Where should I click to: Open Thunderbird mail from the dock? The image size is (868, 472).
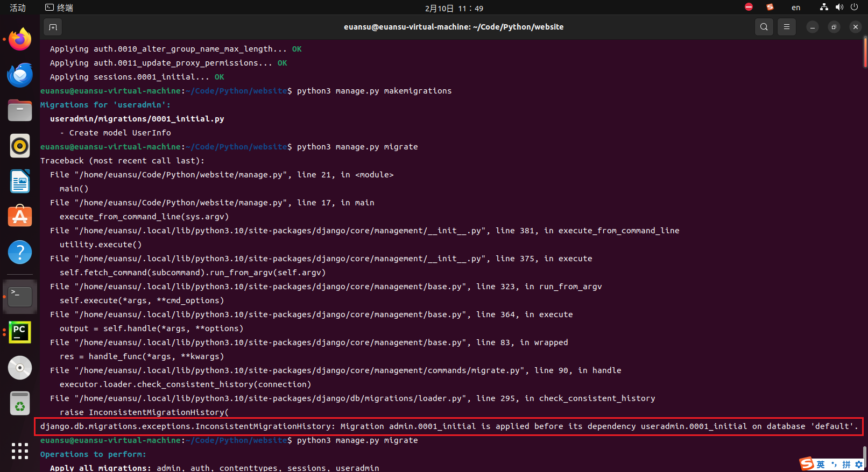point(20,75)
